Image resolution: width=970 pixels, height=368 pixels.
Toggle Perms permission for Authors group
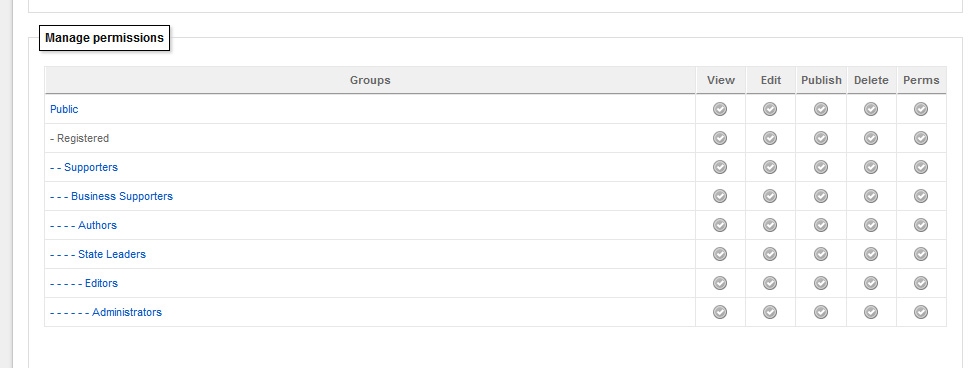[921, 225]
